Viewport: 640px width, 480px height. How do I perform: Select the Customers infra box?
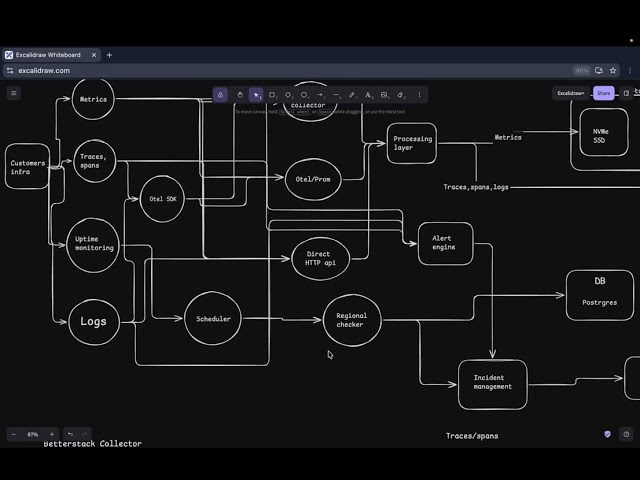(x=27, y=167)
